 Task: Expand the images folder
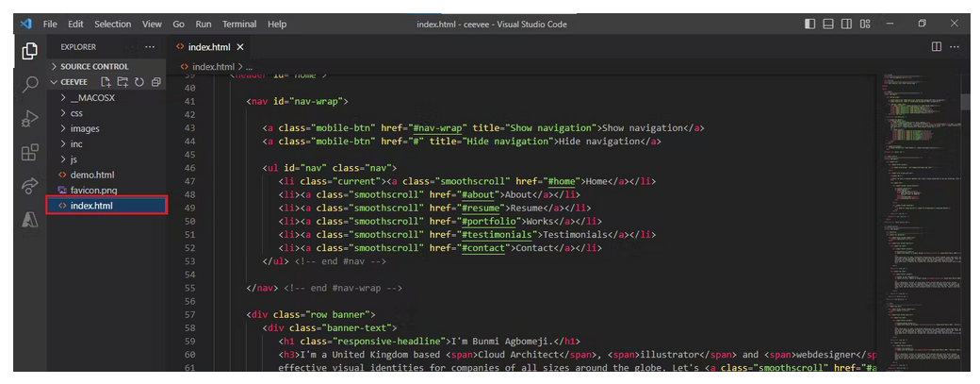pos(85,128)
